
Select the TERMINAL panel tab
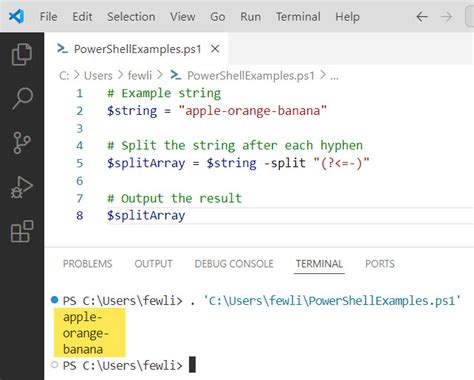pyautogui.click(x=319, y=264)
